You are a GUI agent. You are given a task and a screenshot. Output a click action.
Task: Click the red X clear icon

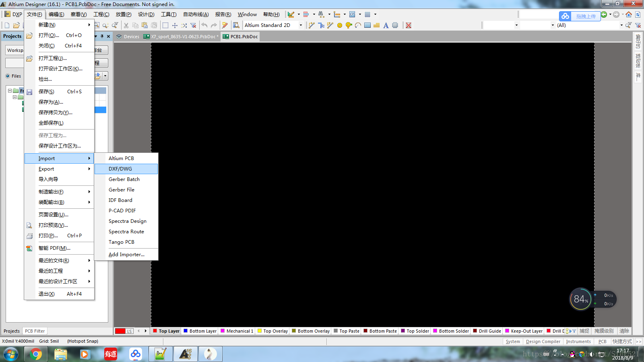click(x=409, y=25)
